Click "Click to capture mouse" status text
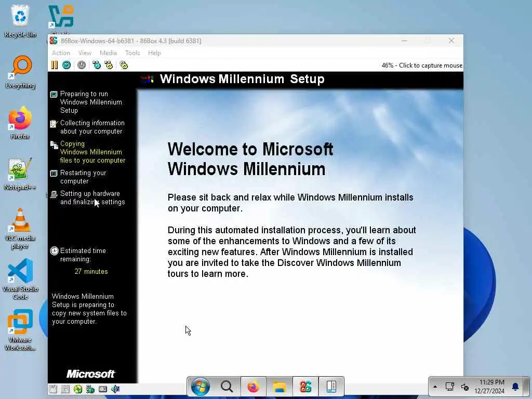 tap(431, 65)
